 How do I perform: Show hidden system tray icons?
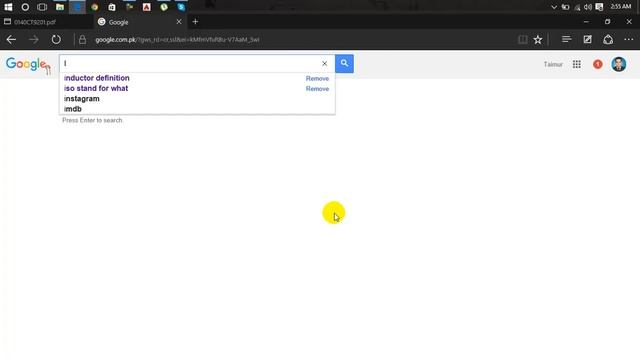[554, 7]
